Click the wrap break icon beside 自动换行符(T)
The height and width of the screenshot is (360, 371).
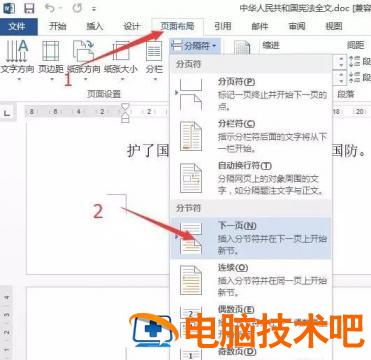coord(191,178)
